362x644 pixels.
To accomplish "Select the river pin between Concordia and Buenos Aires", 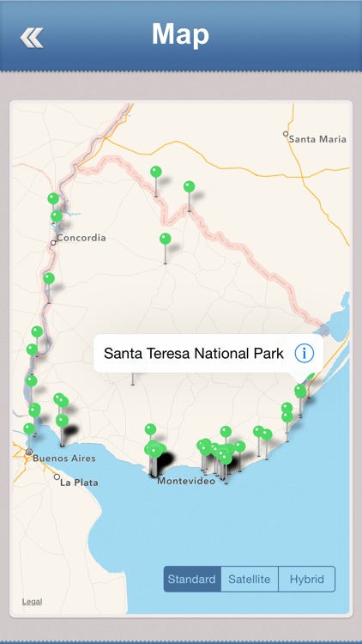I will coord(49,278).
